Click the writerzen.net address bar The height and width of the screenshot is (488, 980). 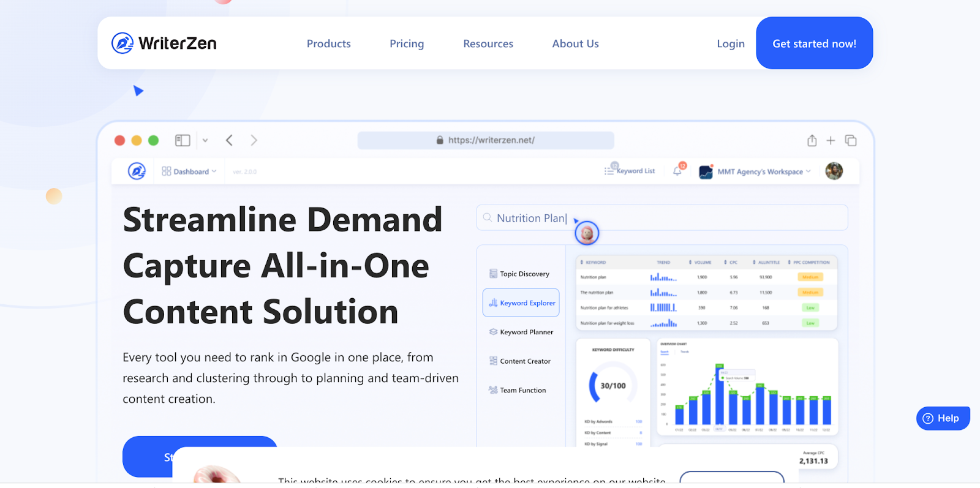(x=486, y=140)
